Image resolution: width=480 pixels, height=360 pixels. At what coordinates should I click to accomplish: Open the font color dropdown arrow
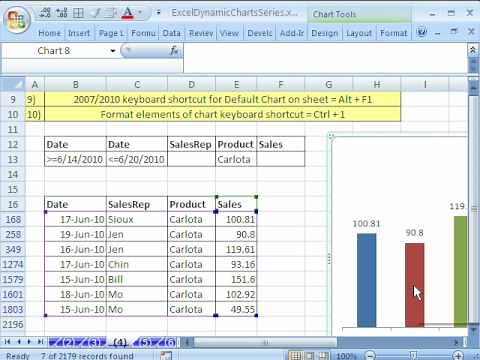tap(140, 13)
